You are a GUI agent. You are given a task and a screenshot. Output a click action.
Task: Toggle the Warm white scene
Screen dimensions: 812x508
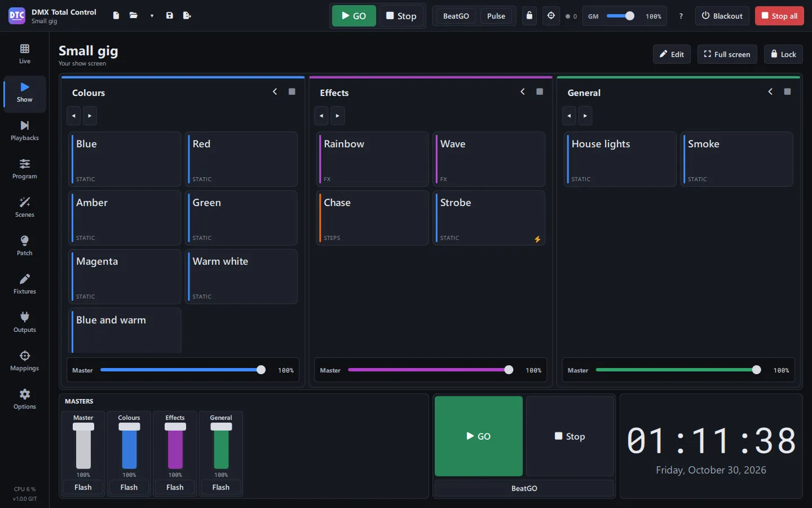[241, 277]
